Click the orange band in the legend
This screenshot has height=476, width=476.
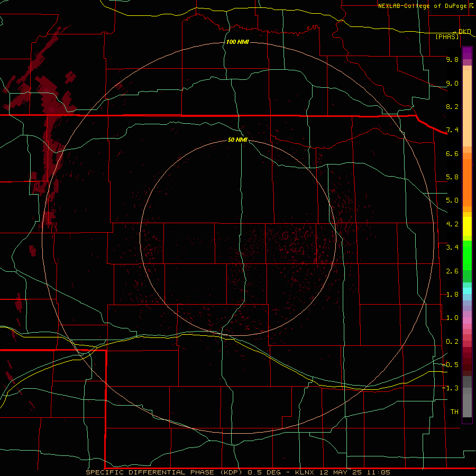(x=467, y=182)
